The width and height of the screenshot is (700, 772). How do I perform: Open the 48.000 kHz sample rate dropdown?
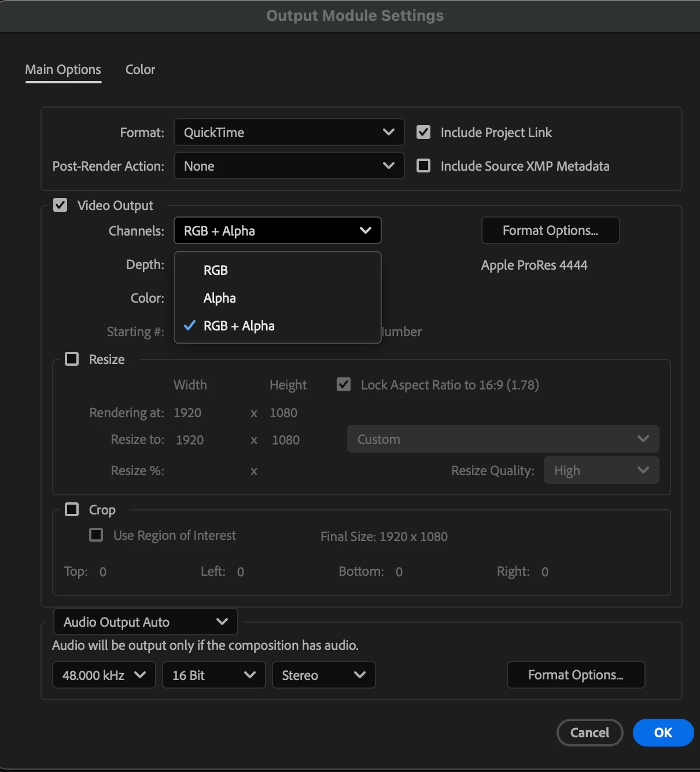104,675
